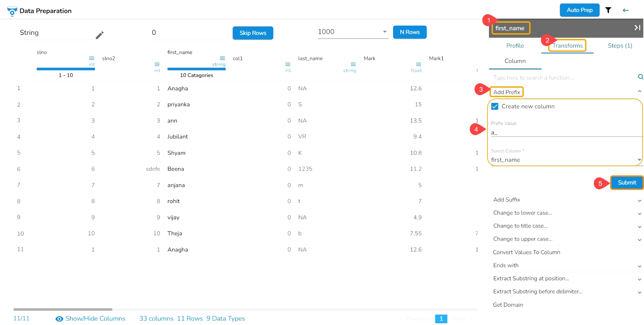Click the skip rows number field
The height and width of the screenshot is (325, 644).
pyautogui.click(x=189, y=32)
